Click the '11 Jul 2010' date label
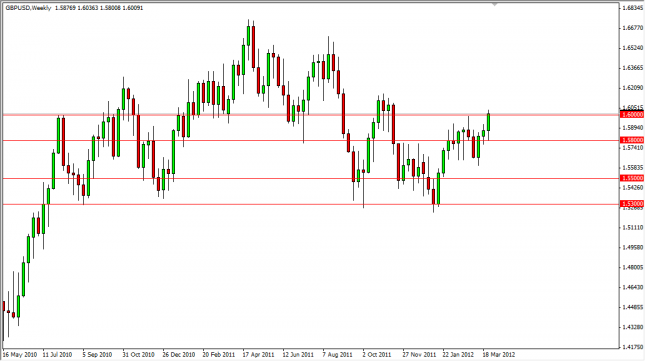 tap(57, 354)
